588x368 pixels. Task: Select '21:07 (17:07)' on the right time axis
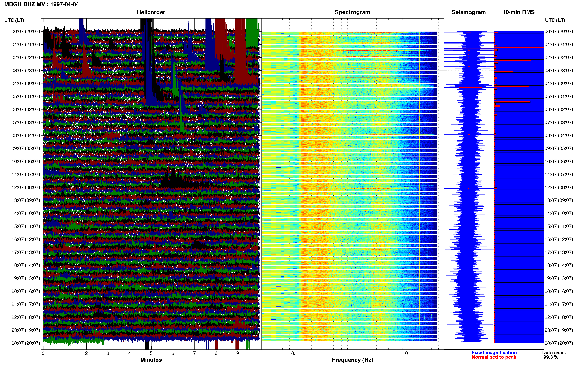pos(559,304)
